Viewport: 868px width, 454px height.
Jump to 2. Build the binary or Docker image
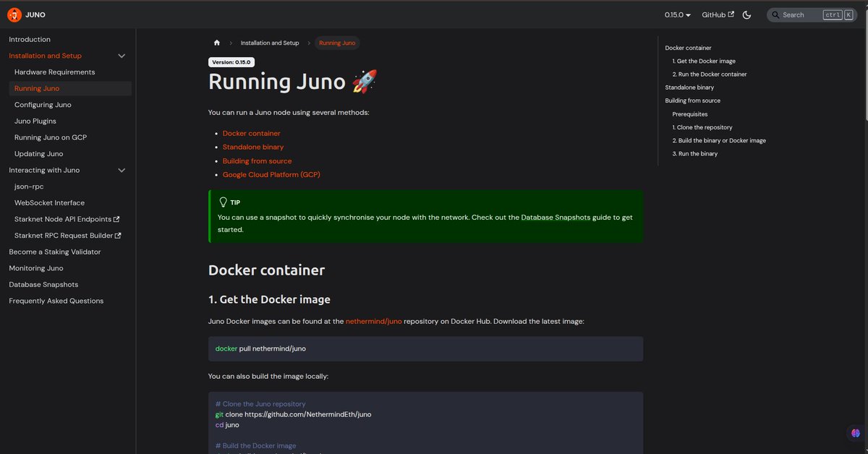coord(719,140)
